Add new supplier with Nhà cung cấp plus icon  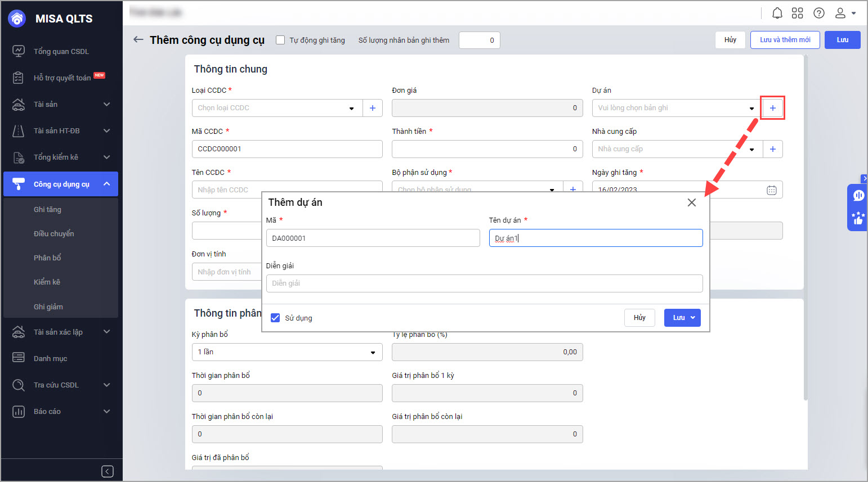click(x=772, y=149)
